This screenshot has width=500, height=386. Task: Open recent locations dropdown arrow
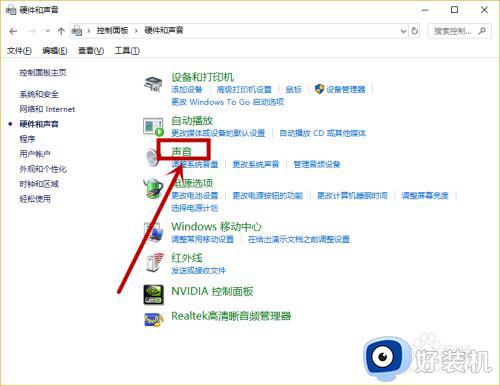coord(48,31)
